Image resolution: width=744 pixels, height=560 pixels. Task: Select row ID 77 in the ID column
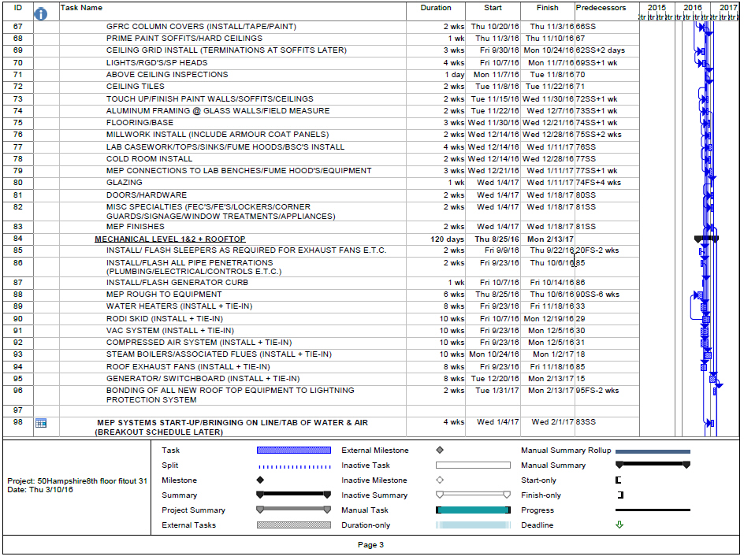click(x=18, y=146)
